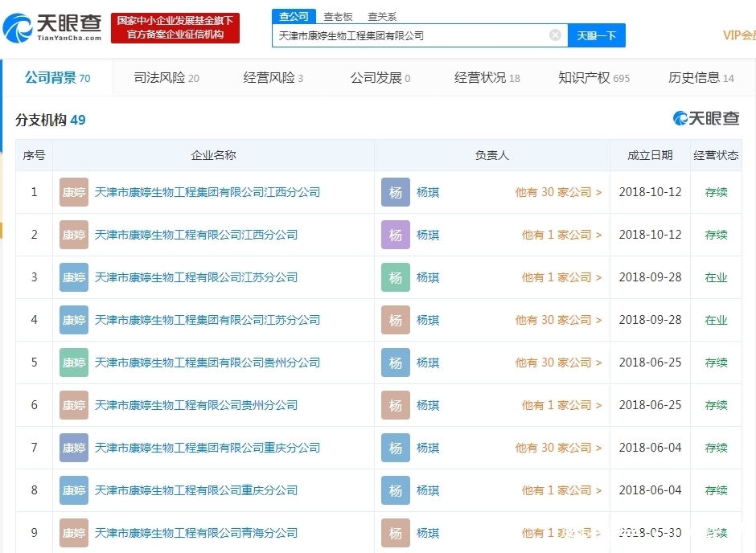The height and width of the screenshot is (553, 756).
Task: Open the 历史信息 14 tab
Action: coord(701,77)
